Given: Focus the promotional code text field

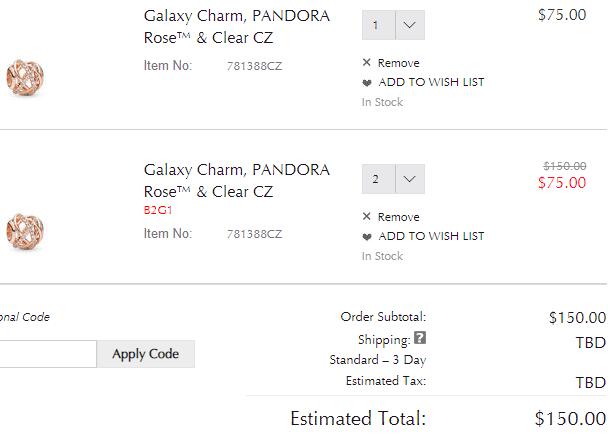Looking at the screenshot, I should pyautogui.click(x=47, y=354).
